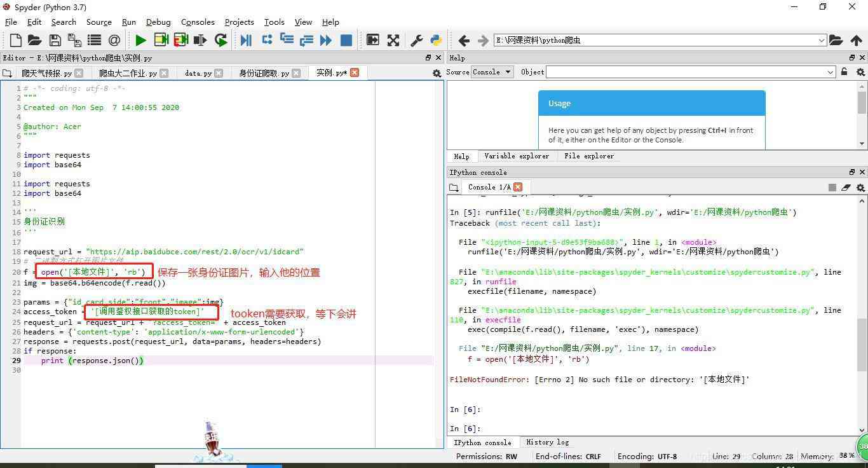This screenshot has height=468, width=868.
Task: Open Preferences with the wrench icon
Action: coord(417,40)
